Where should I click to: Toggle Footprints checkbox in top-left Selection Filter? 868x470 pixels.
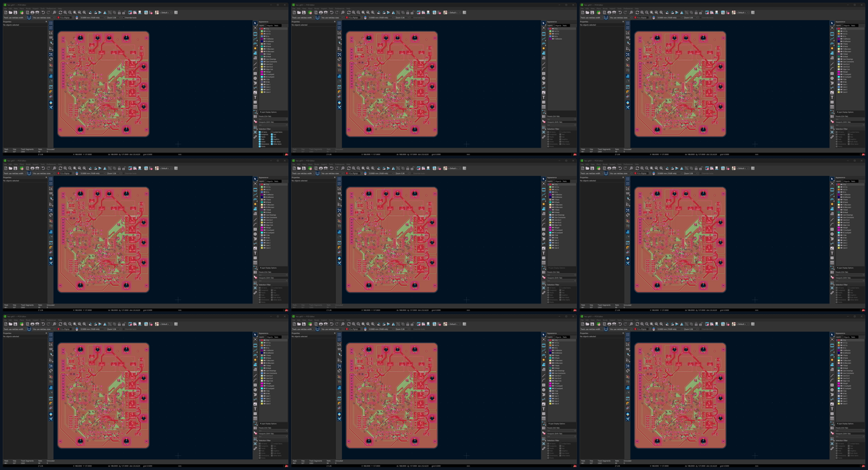[260, 134]
